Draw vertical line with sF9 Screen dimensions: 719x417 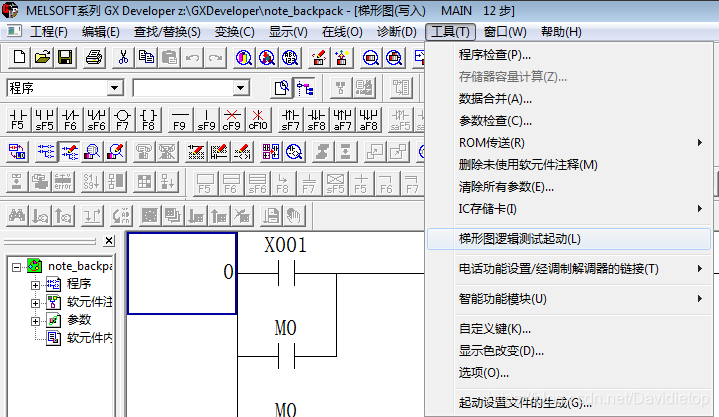206,120
